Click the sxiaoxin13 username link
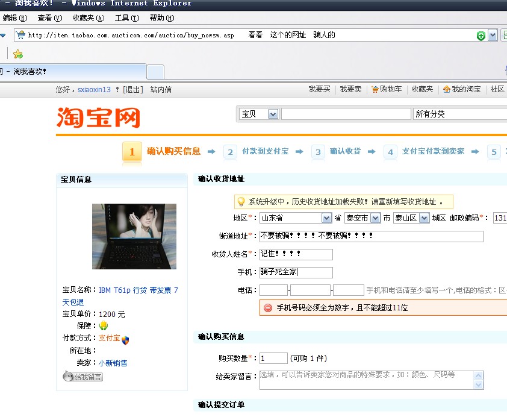Viewport: 507px width, 420px height. pos(94,90)
